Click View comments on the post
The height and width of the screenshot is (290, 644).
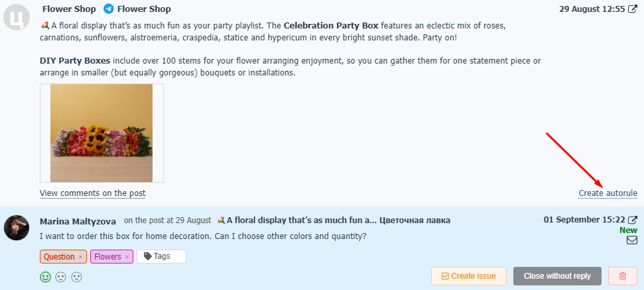pos(92,193)
